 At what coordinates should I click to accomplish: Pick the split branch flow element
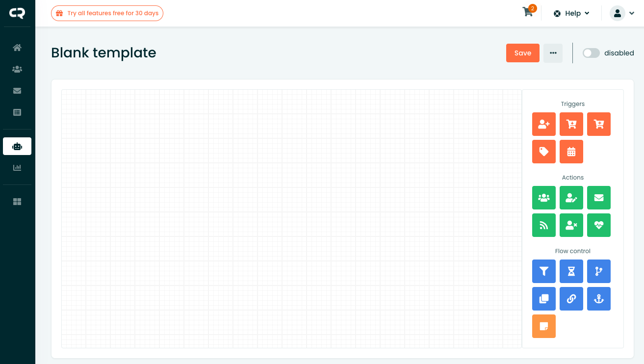[x=599, y=271]
